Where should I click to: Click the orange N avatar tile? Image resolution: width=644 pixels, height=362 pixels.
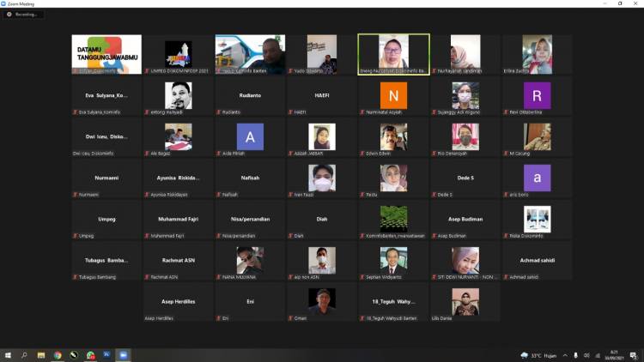[x=394, y=95]
